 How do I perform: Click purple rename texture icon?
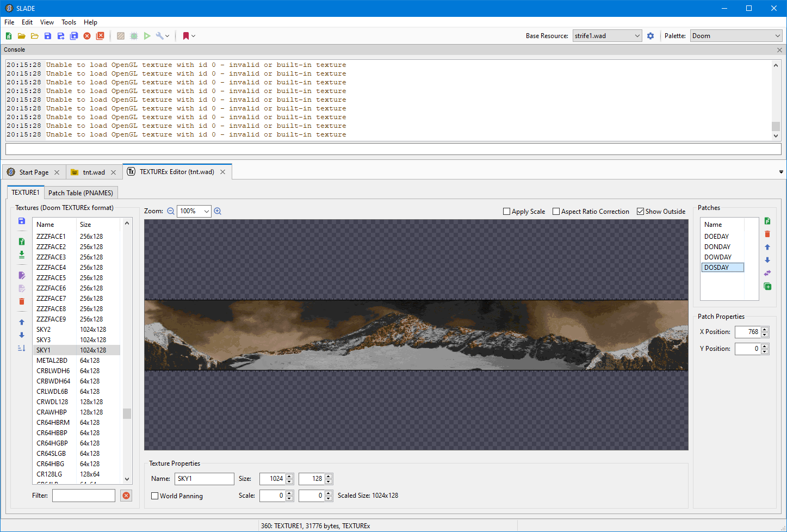(x=22, y=275)
